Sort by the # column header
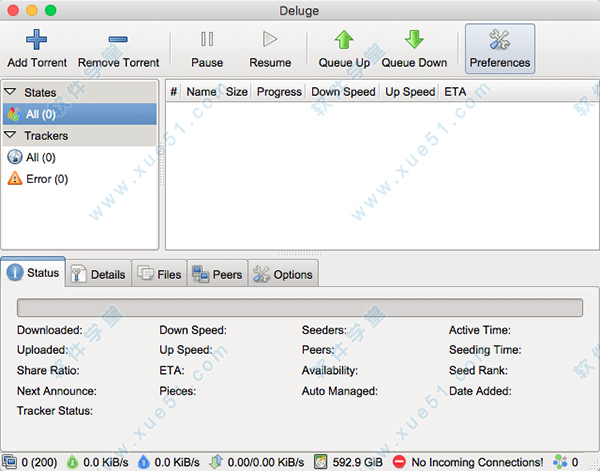This screenshot has height=471, width=600. click(x=173, y=91)
